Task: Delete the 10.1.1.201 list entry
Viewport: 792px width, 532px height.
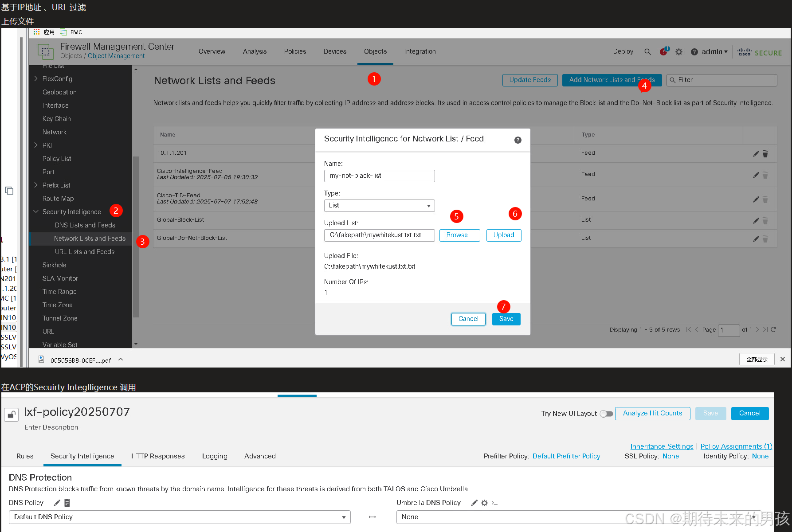Action: click(765, 154)
